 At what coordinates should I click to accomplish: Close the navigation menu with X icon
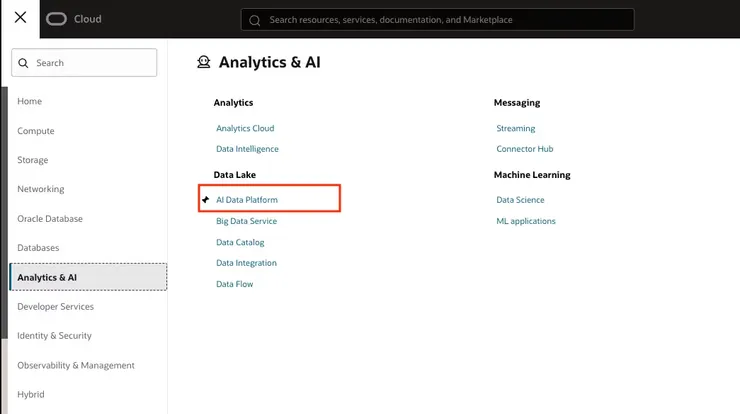point(20,18)
